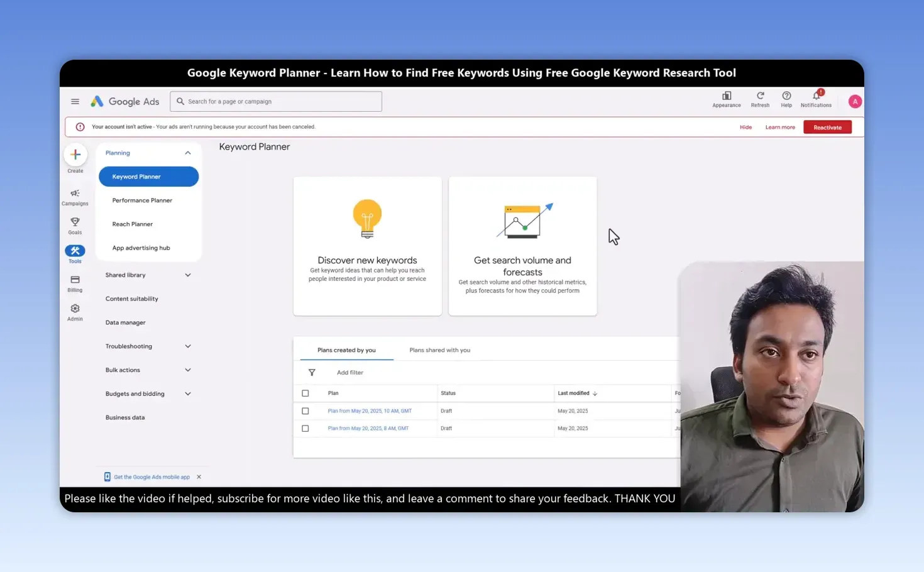Open the hamburger main menu
The image size is (924, 572).
coord(75,101)
